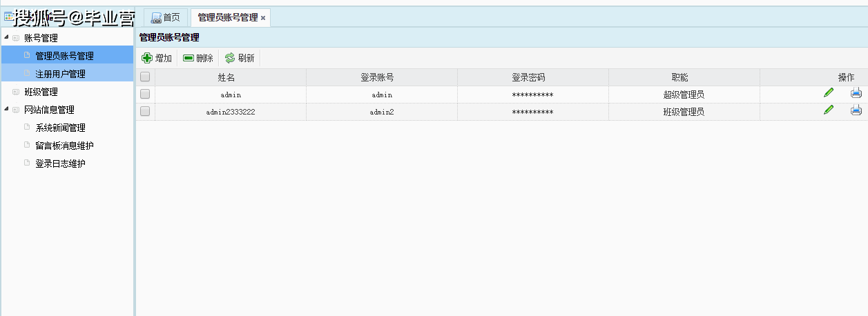Screen dimensions: 868x316
Task: Click the 超级管理员 role cell
Action: (x=684, y=94)
